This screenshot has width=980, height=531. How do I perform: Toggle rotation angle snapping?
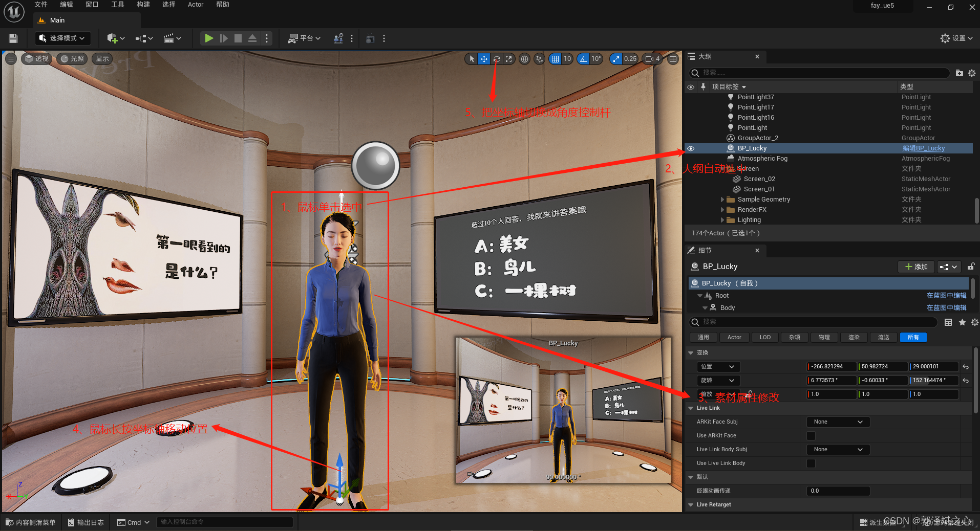click(x=583, y=59)
